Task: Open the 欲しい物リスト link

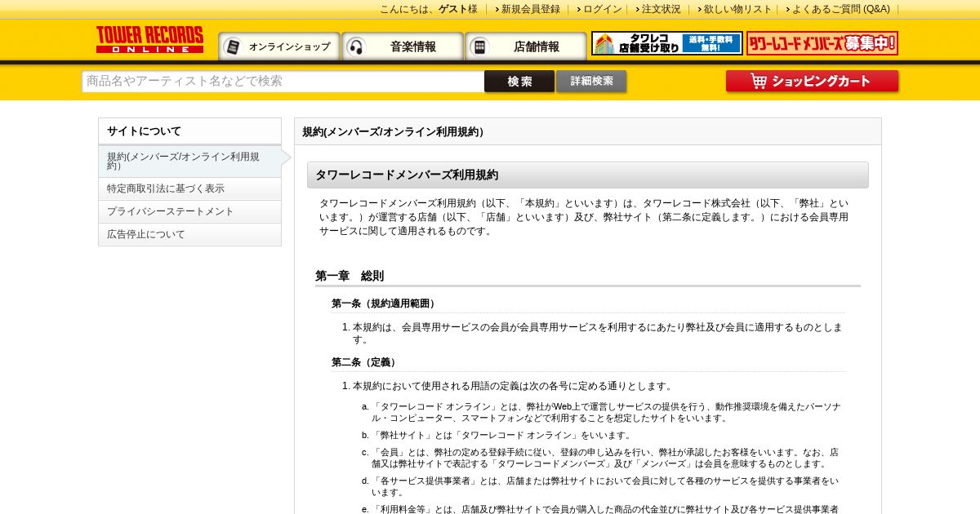Action: pyautogui.click(x=737, y=9)
